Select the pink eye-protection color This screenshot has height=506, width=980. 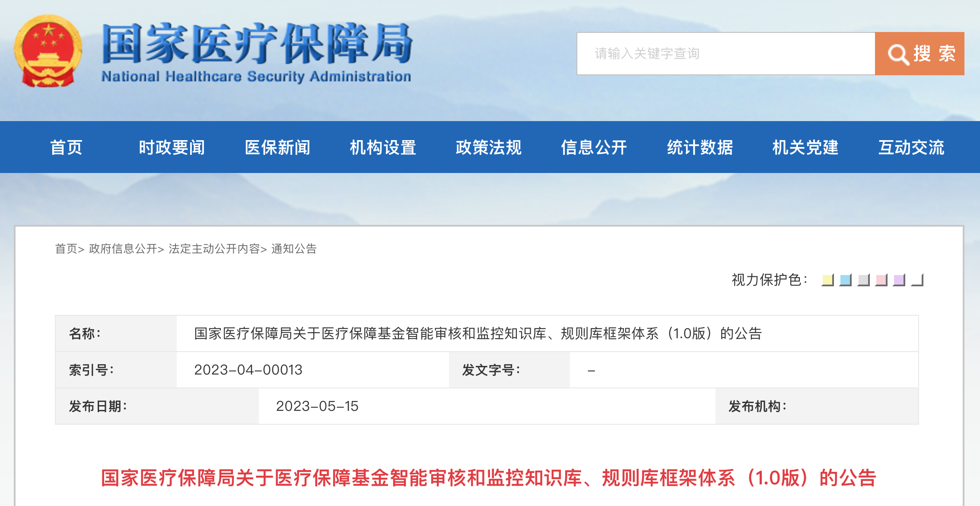coord(881,280)
